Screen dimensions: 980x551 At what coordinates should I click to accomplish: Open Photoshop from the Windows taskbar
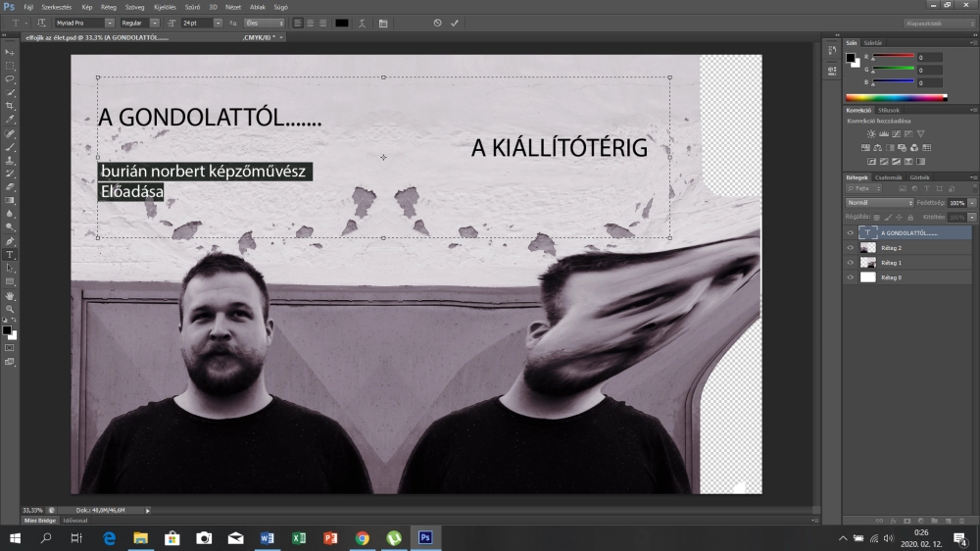coord(425,538)
